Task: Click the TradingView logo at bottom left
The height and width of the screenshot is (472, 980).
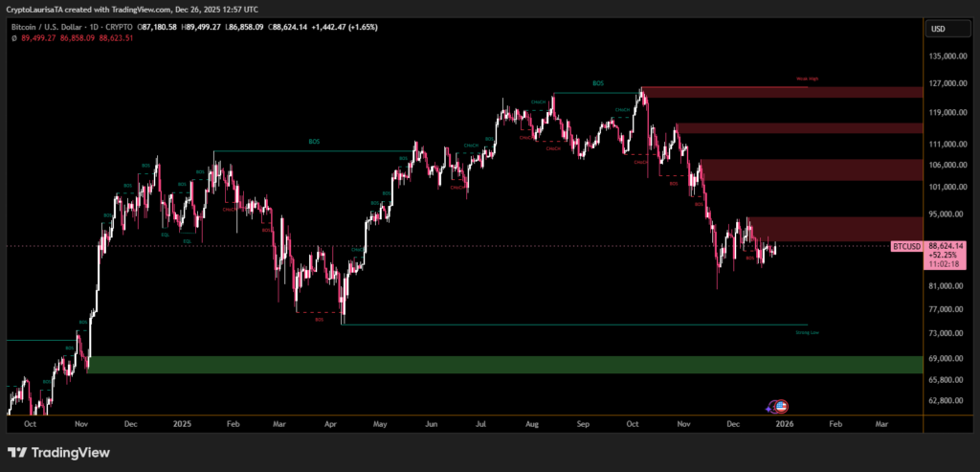Action: [58, 453]
